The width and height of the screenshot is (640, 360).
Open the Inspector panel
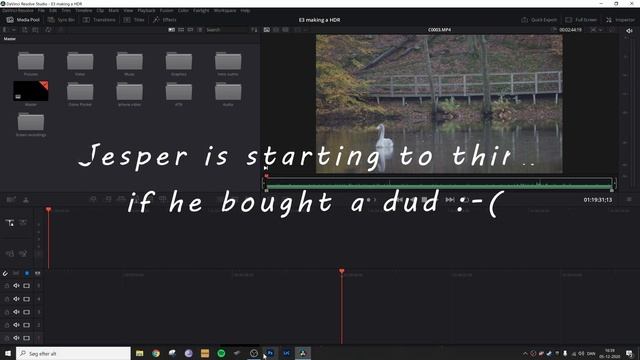click(x=620, y=20)
